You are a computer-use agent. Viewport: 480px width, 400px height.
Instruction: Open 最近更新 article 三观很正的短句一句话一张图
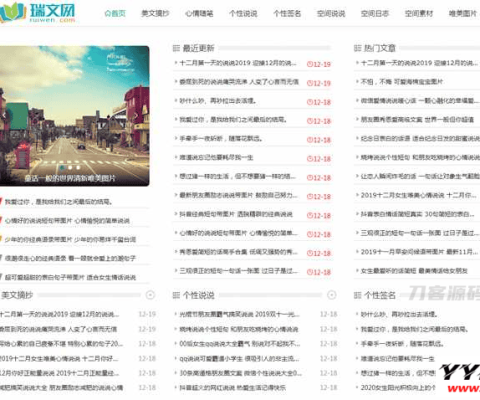pos(238,271)
